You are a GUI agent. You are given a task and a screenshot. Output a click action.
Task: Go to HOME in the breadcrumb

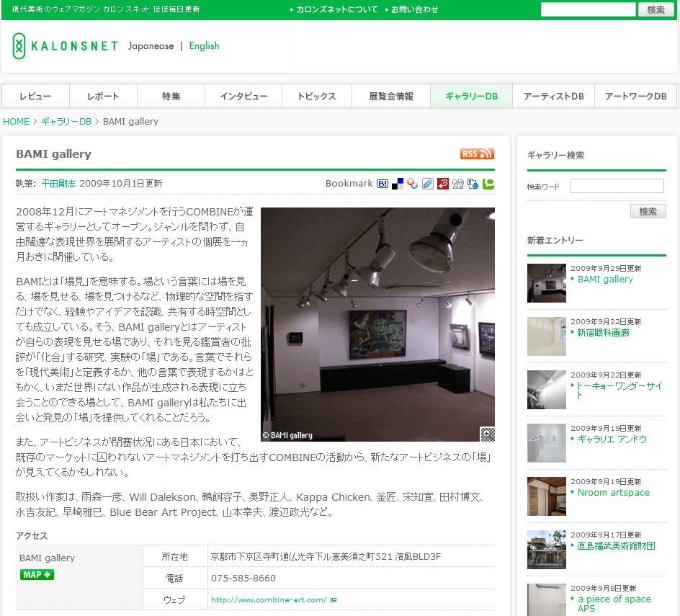tap(17, 121)
